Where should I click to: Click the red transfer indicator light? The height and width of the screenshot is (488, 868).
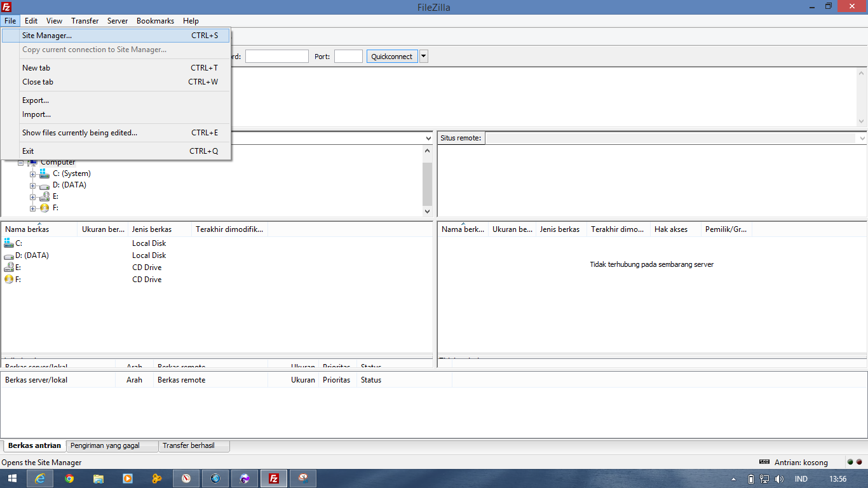click(x=859, y=463)
